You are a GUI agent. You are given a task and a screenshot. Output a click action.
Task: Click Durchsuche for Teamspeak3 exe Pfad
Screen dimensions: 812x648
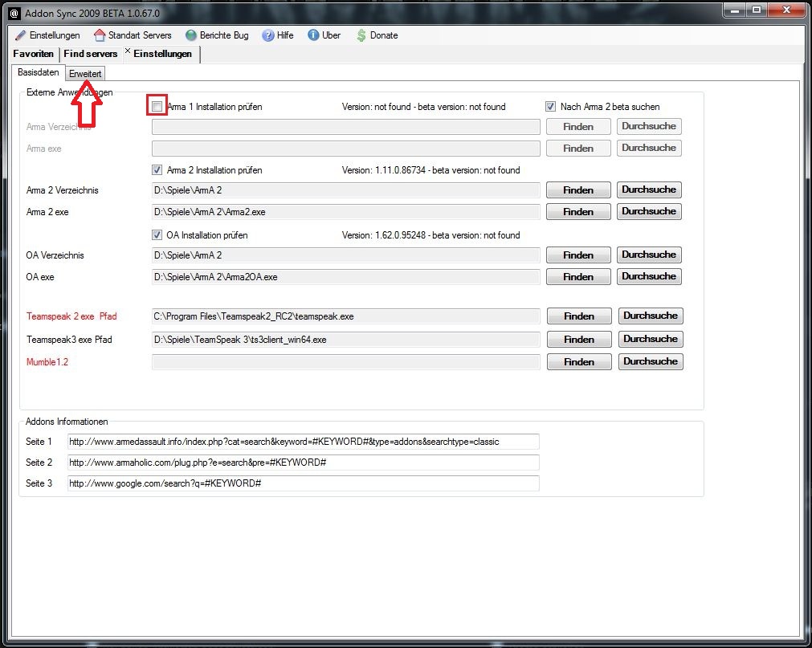pos(650,339)
